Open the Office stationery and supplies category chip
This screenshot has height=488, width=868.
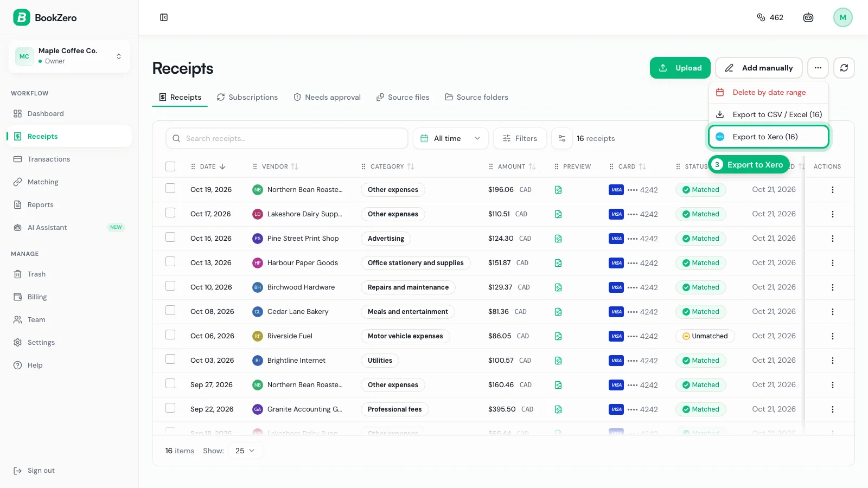(x=416, y=263)
